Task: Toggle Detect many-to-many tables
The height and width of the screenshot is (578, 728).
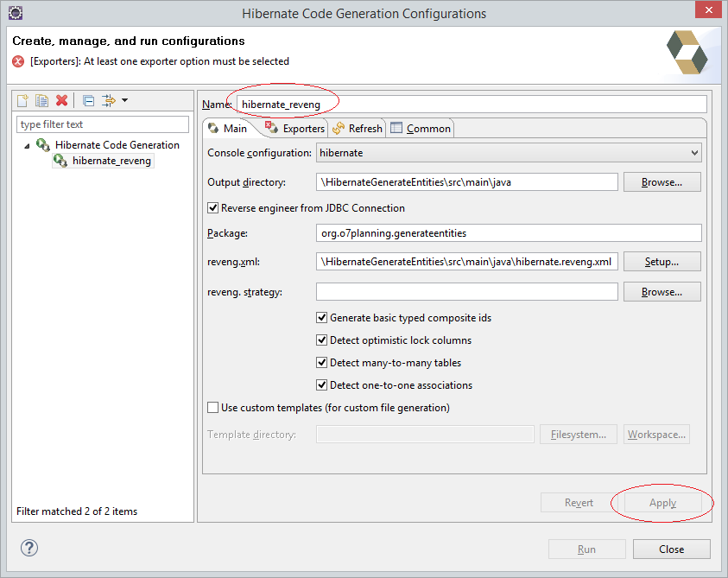Action: [321, 362]
